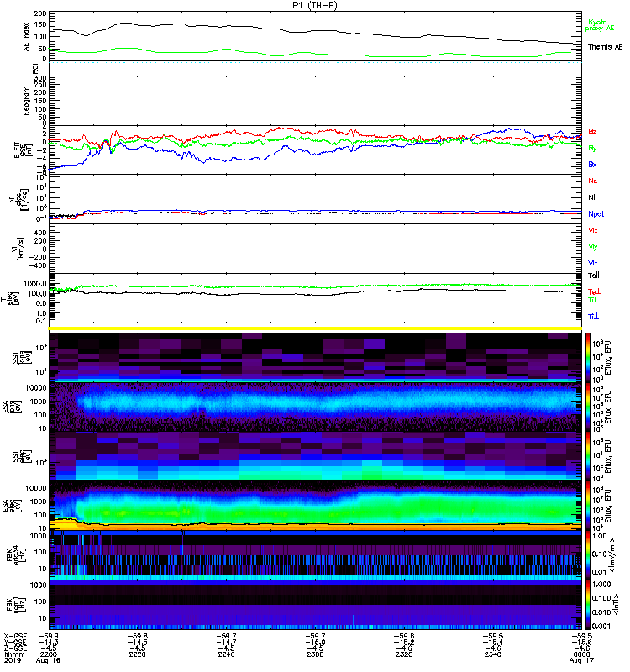630x672 pixels.
Task: Select the red Te perpendicular legend label
Action: pyautogui.click(x=594, y=291)
